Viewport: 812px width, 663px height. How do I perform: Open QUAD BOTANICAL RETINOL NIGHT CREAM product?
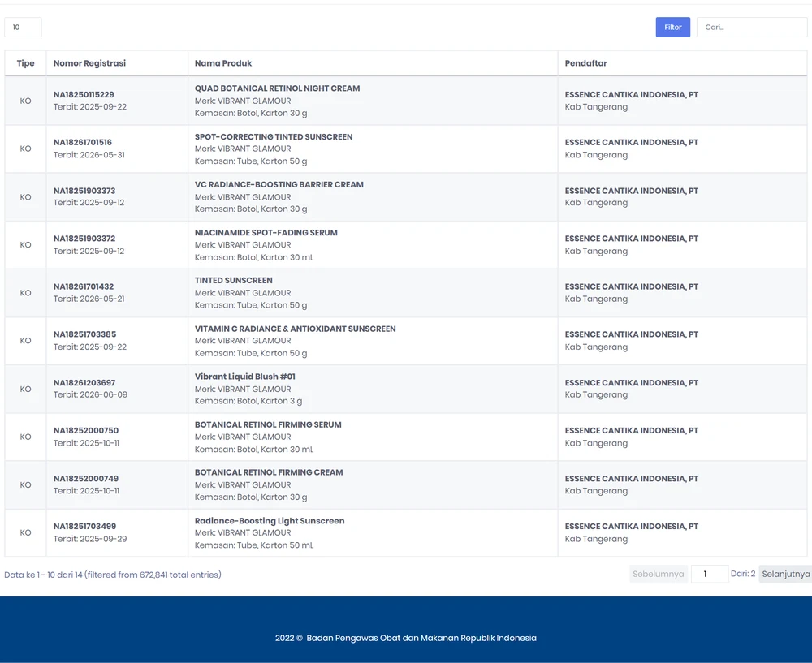click(277, 88)
